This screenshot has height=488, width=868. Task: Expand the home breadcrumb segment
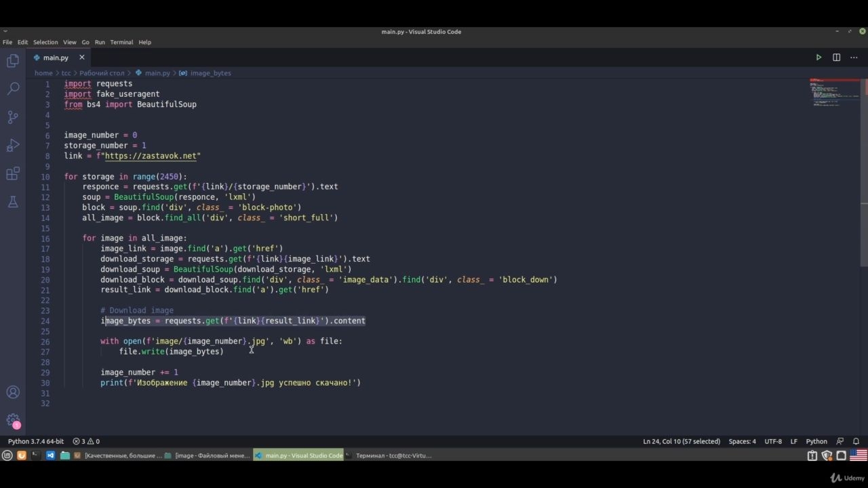[43, 73]
